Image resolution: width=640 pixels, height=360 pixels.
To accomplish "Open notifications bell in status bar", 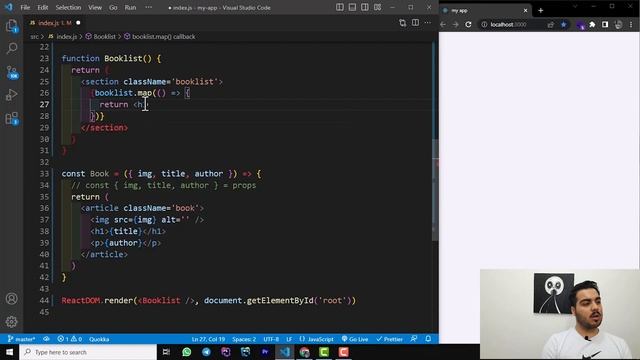I will [428, 339].
